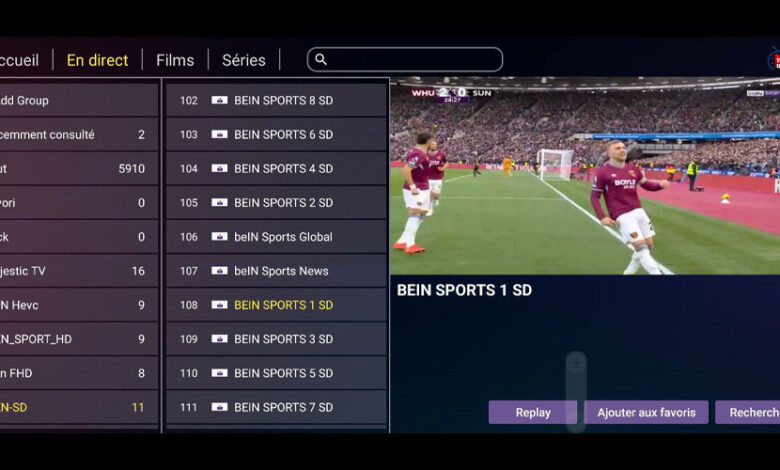
Task: Click the BEIN SPORTS 6 SD channel logo
Action: click(219, 134)
